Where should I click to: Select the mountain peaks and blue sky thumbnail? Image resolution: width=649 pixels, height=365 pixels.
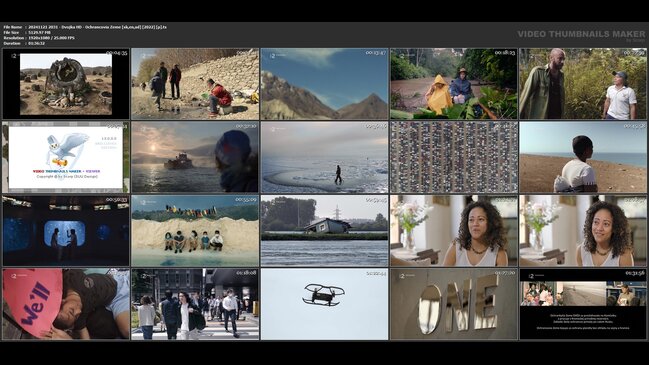pos(324,84)
